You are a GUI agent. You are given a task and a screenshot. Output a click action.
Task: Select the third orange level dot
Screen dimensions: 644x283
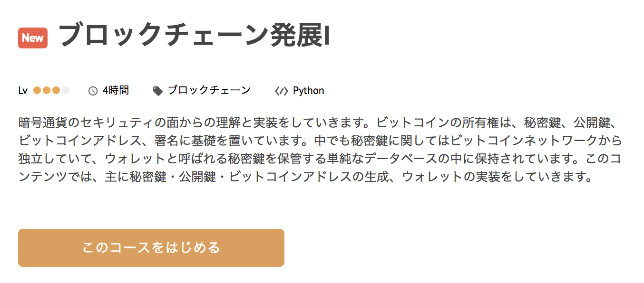[x=56, y=90]
